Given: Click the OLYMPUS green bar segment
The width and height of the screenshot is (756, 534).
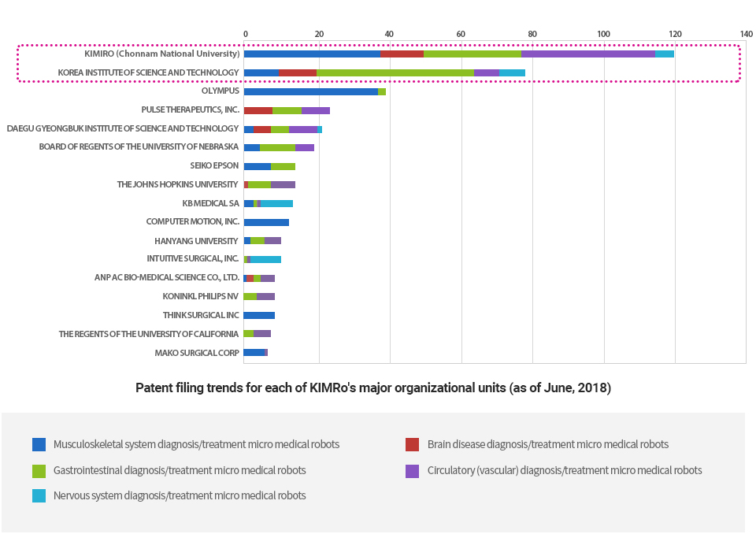Looking at the screenshot, I should [x=382, y=91].
